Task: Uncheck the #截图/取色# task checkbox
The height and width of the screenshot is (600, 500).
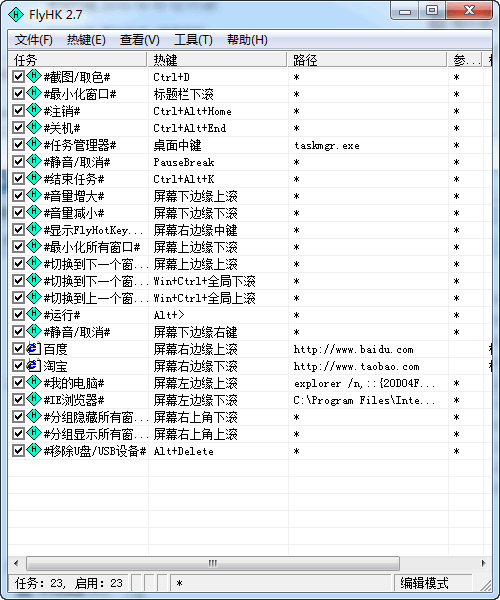Action: 18,77
